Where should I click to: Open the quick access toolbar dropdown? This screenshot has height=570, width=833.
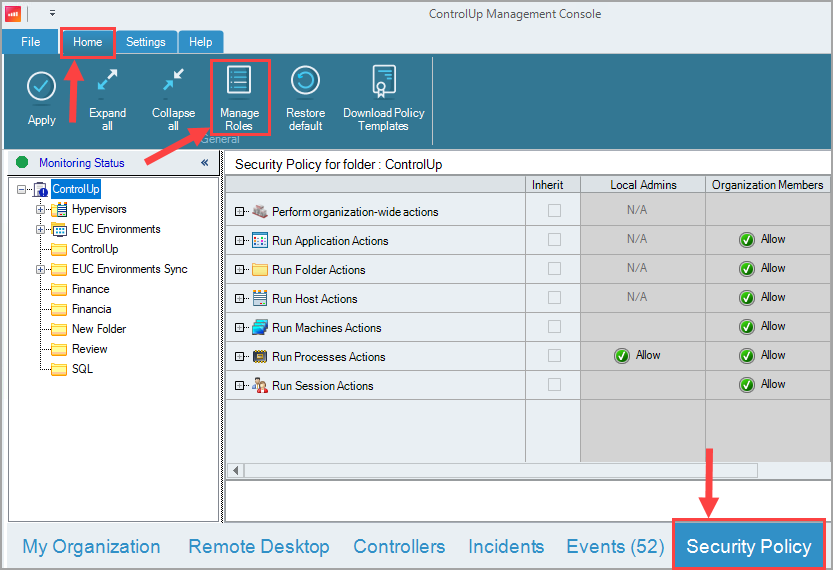[x=52, y=13]
